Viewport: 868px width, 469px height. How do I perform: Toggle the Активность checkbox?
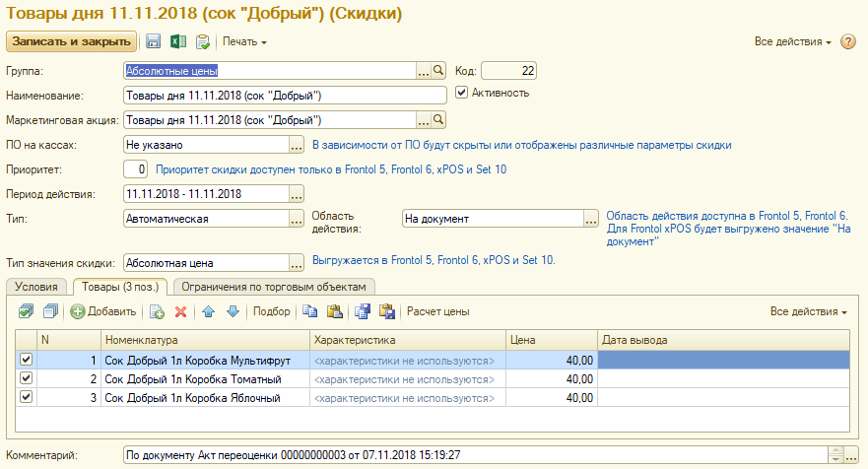tap(461, 93)
